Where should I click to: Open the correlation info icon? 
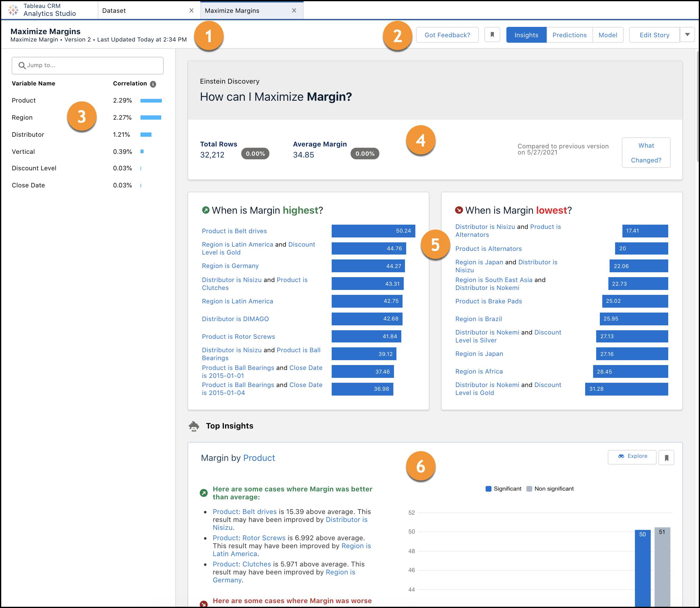point(153,84)
